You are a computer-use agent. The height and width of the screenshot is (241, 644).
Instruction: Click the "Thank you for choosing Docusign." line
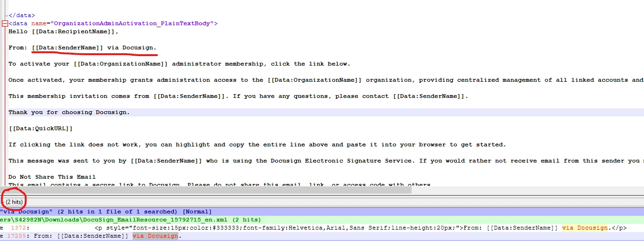tap(69, 112)
